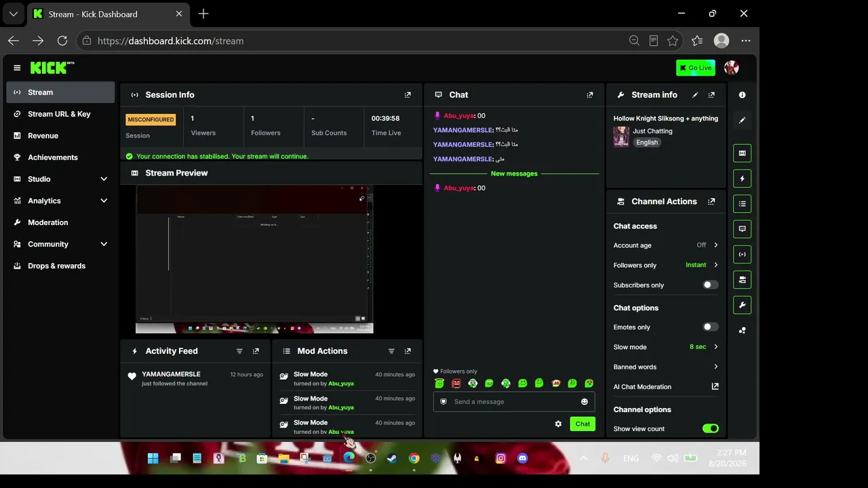
Task: Pop out the Stream info panel
Action: coord(711,95)
